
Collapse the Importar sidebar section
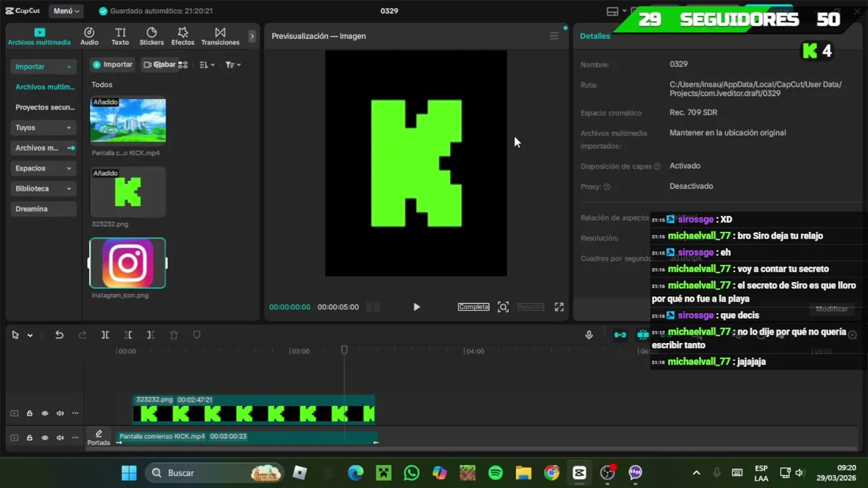[x=45, y=66]
